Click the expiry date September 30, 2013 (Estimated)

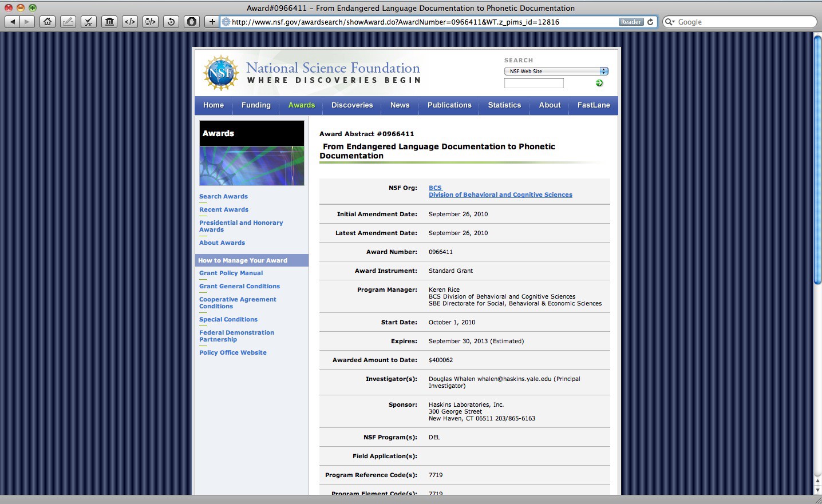pyautogui.click(x=476, y=341)
